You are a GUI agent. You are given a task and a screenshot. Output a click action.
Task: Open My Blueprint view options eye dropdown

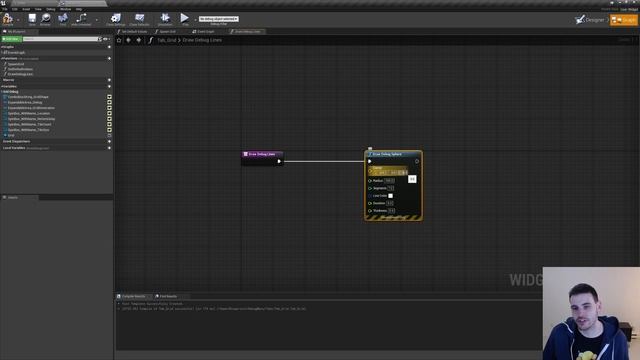point(106,39)
